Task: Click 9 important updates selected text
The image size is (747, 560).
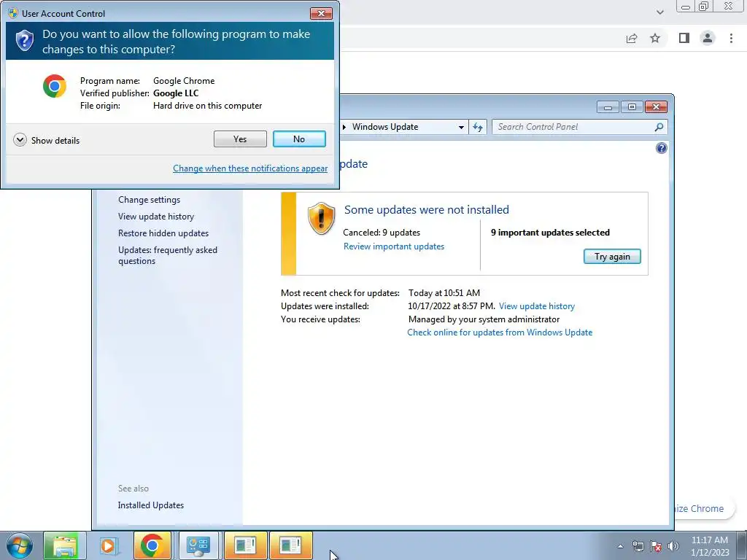Action: pyautogui.click(x=550, y=233)
